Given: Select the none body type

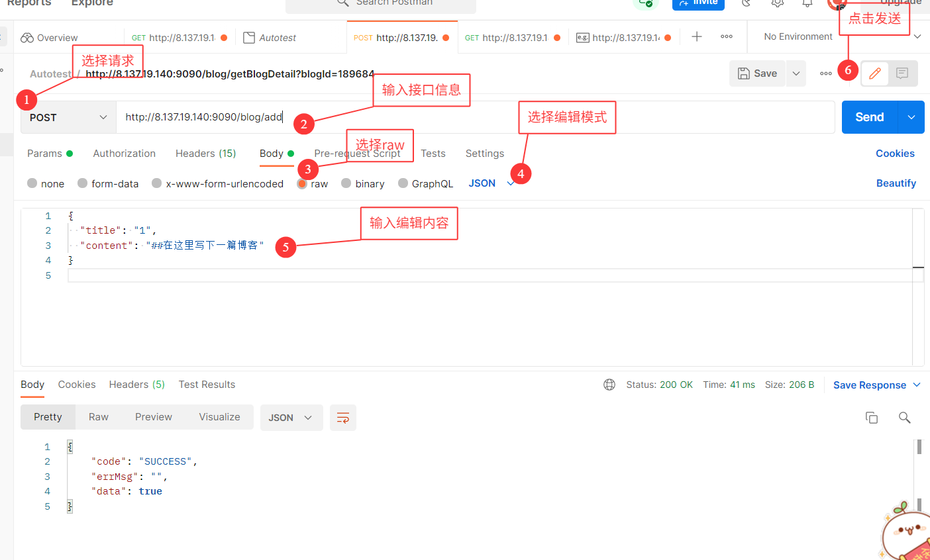Looking at the screenshot, I should (x=46, y=183).
